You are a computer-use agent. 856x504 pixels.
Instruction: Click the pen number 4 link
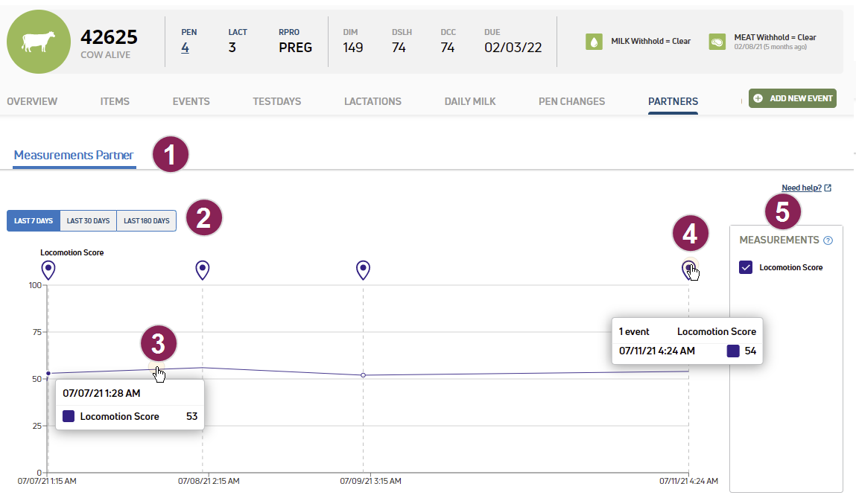[x=185, y=48]
